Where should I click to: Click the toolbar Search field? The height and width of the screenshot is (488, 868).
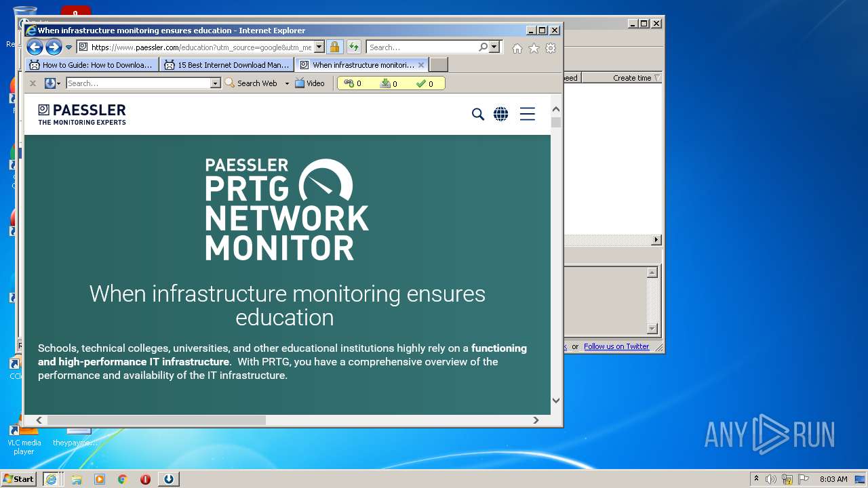138,83
